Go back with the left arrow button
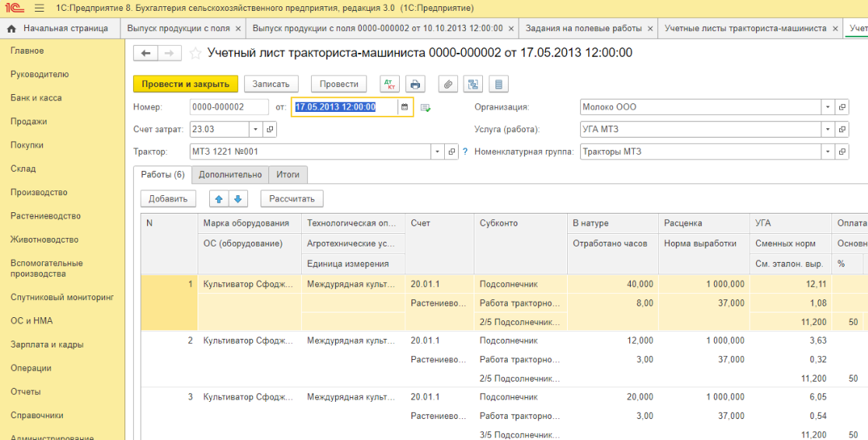 point(145,53)
